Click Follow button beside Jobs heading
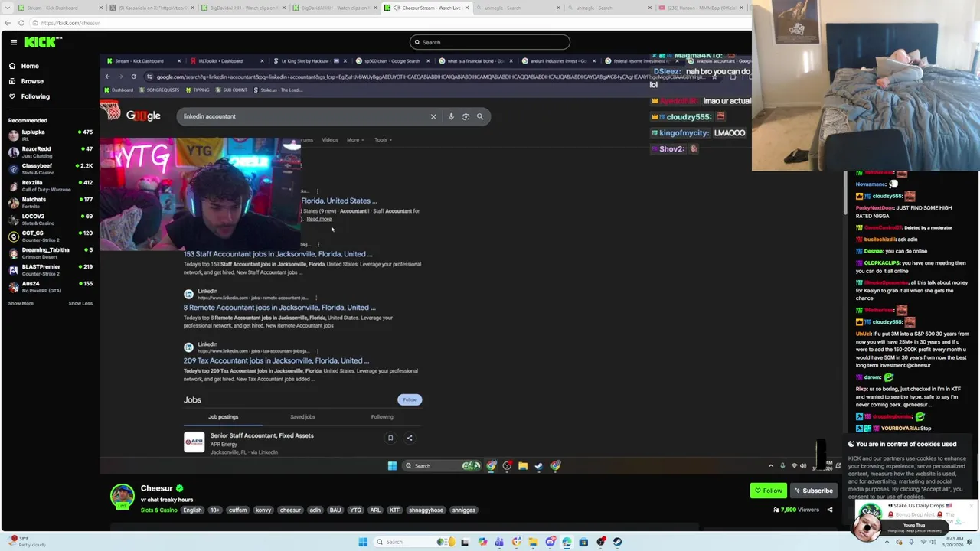This screenshot has height=551, width=980. (410, 399)
